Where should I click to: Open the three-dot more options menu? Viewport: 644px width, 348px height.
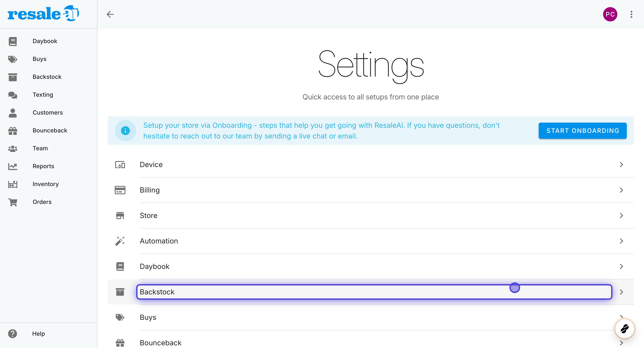tap(631, 14)
